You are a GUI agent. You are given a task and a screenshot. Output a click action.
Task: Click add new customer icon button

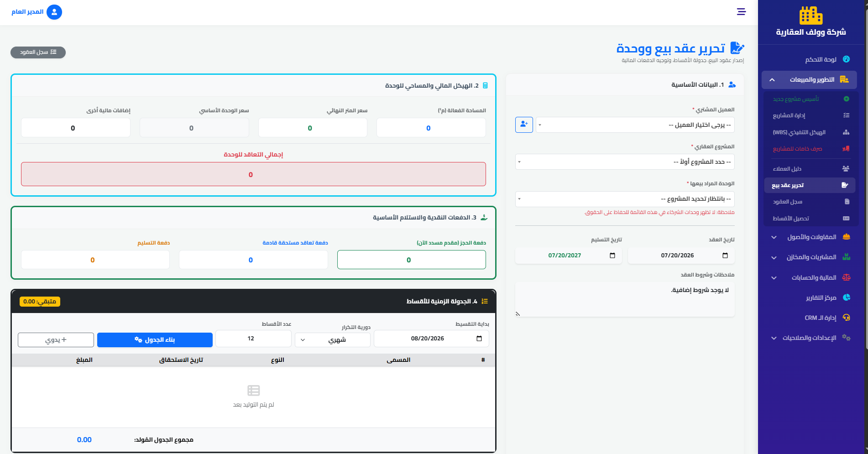coord(524,125)
